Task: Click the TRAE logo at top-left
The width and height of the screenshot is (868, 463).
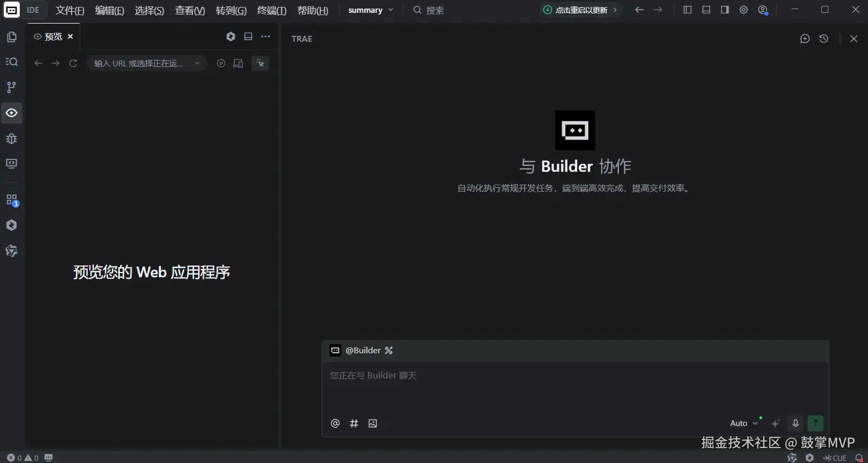Action: point(11,10)
